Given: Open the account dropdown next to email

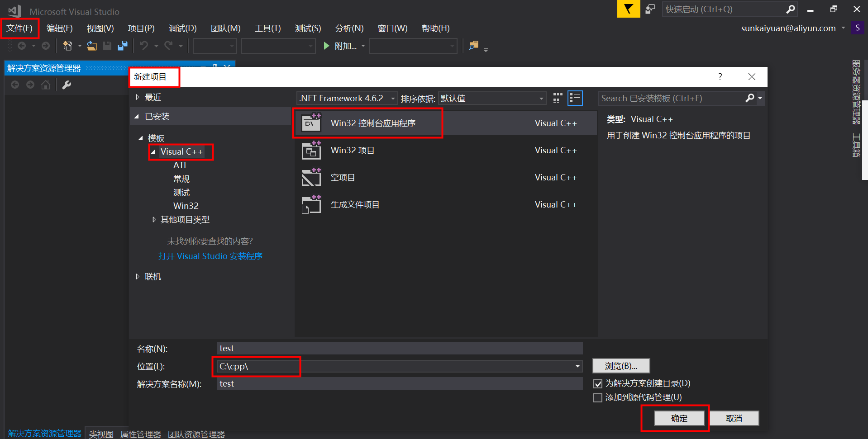Looking at the screenshot, I should pos(843,28).
